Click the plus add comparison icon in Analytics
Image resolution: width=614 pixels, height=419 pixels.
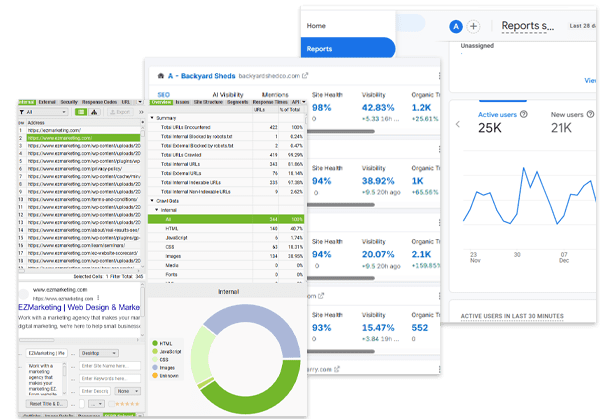[x=473, y=27]
